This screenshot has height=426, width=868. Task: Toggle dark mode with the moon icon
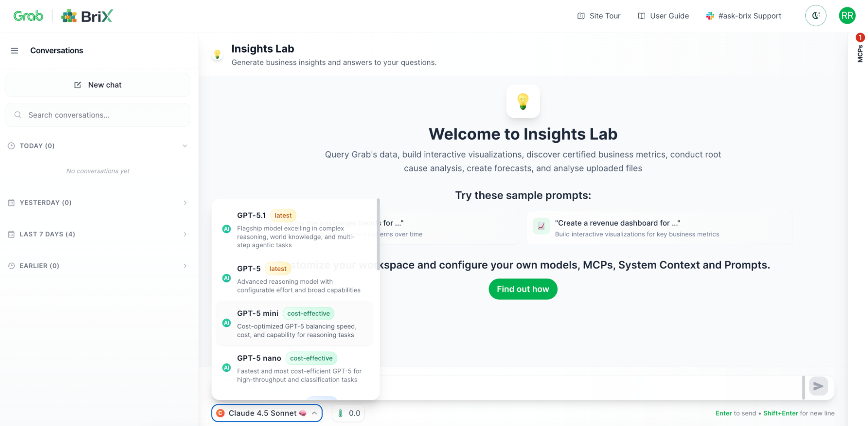tap(815, 16)
